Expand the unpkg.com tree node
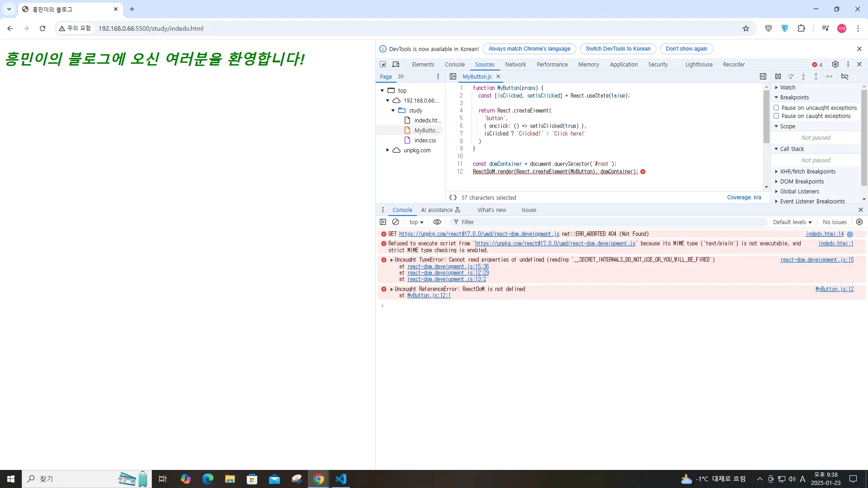This screenshot has width=868, height=488. [x=387, y=150]
